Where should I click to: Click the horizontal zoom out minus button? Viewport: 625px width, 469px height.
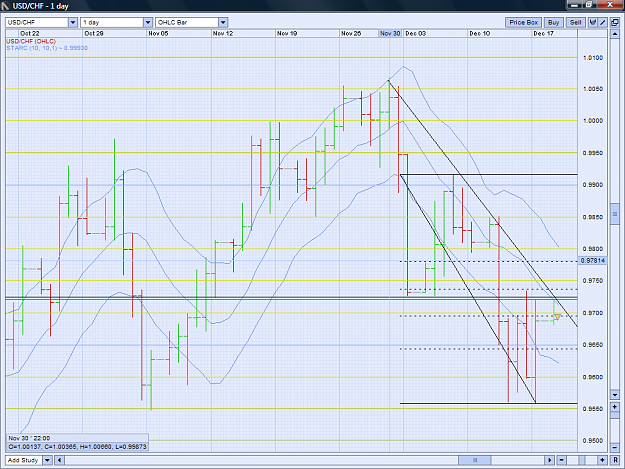point(561,460)
